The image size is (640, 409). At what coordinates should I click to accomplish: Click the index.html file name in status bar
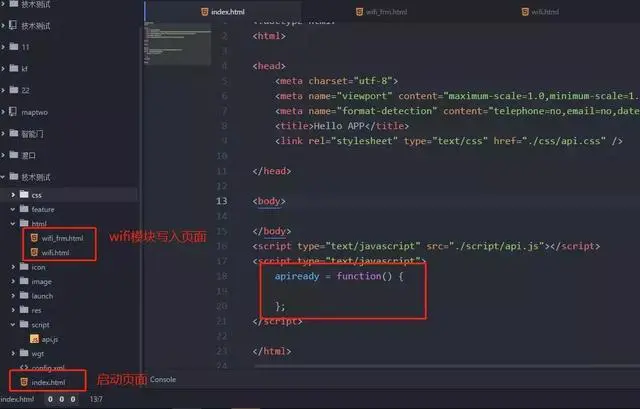[x=17, y=399]
